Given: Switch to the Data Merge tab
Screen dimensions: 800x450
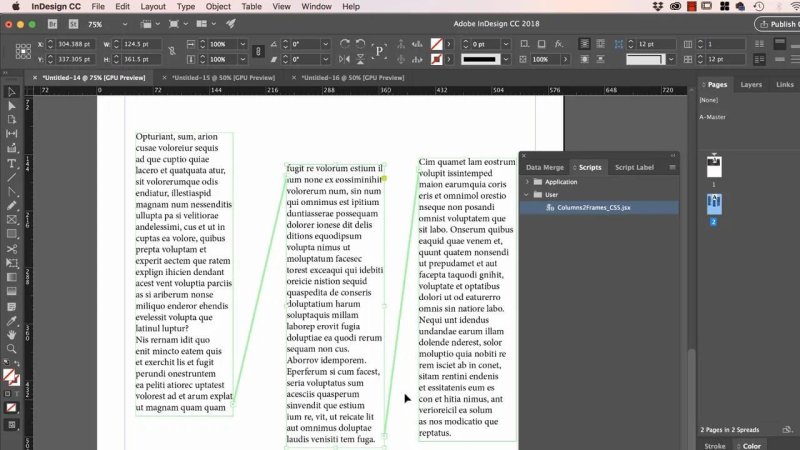Looking at the screenshot, I should coord(544,167).
